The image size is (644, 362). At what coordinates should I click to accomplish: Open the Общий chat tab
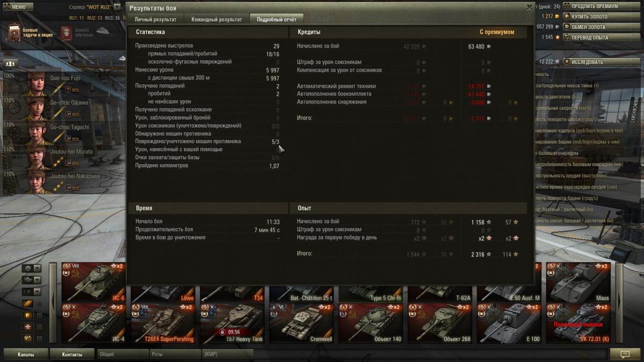coord(123,354)
